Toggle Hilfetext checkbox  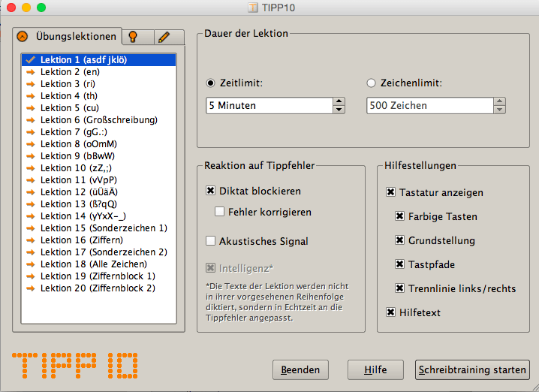tap(391, 312)
